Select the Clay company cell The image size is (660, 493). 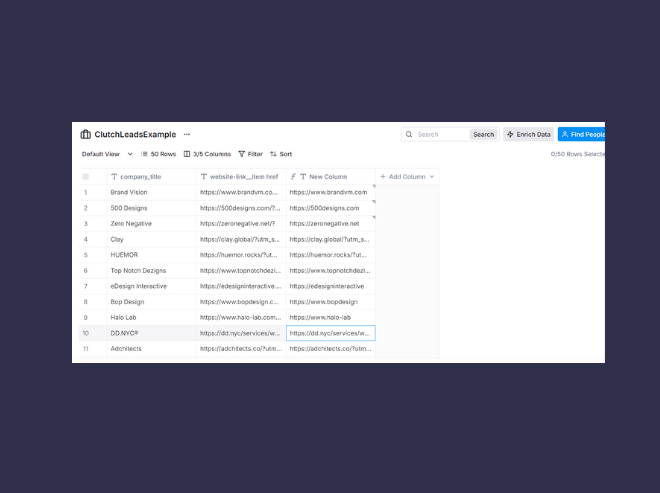[x=152, y=239]
